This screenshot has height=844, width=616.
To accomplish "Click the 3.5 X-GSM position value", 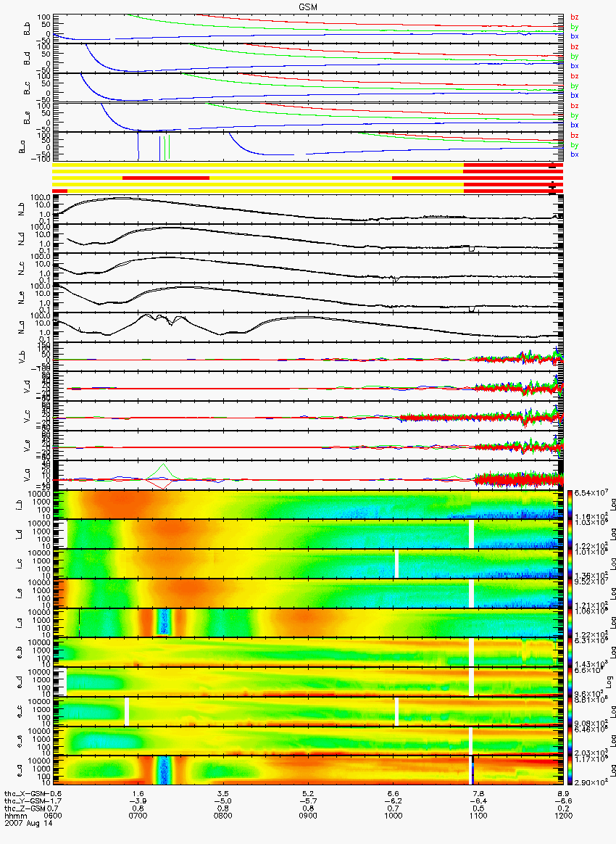I will [x=222, y=793].
